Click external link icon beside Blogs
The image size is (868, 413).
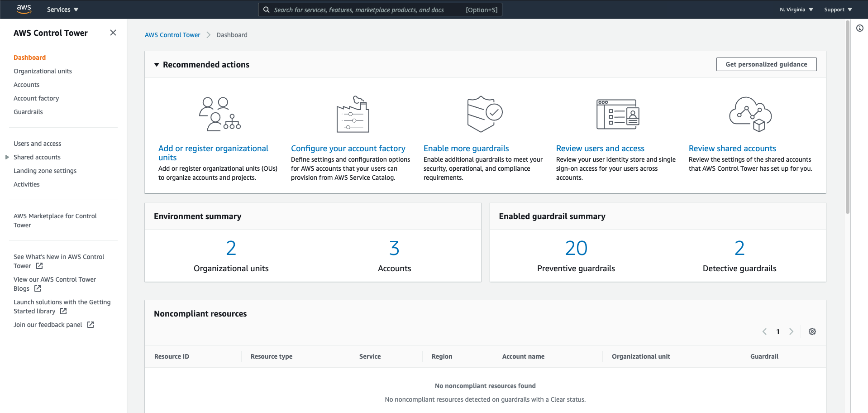point(38,288)
